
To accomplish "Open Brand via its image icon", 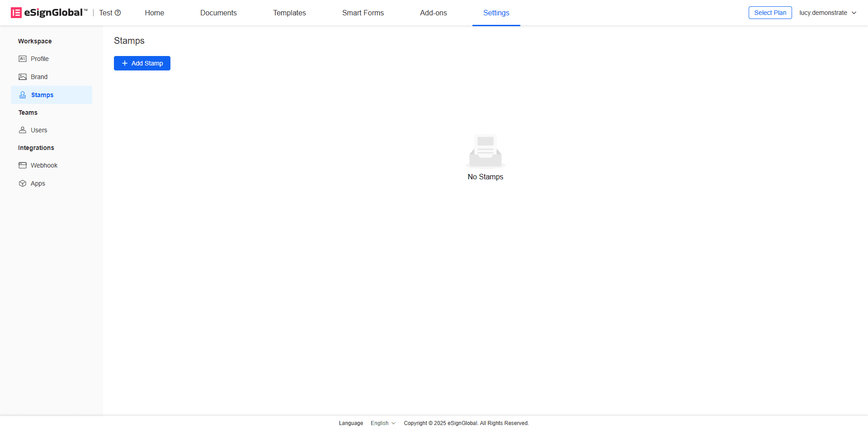I will 23,77.
